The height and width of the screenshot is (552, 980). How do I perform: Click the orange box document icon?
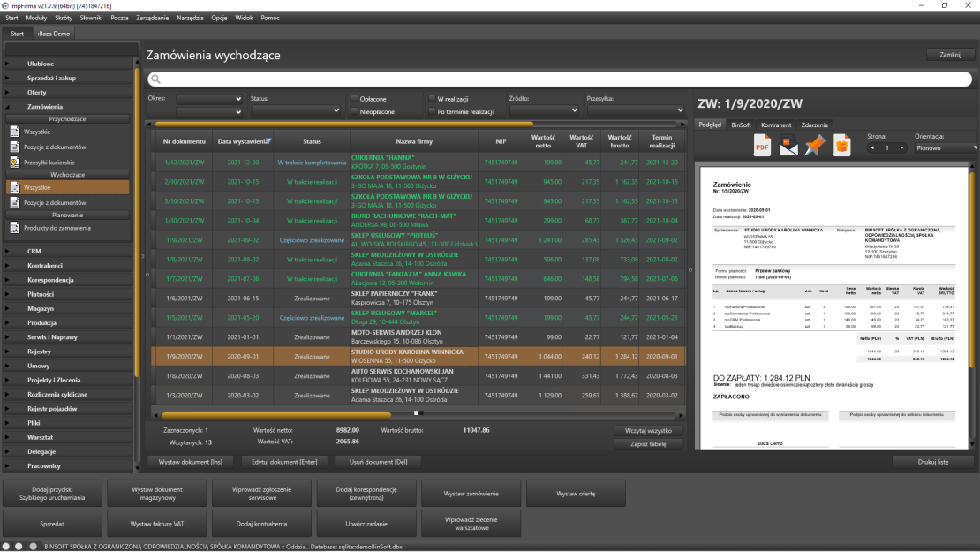(x=842, y=146)
